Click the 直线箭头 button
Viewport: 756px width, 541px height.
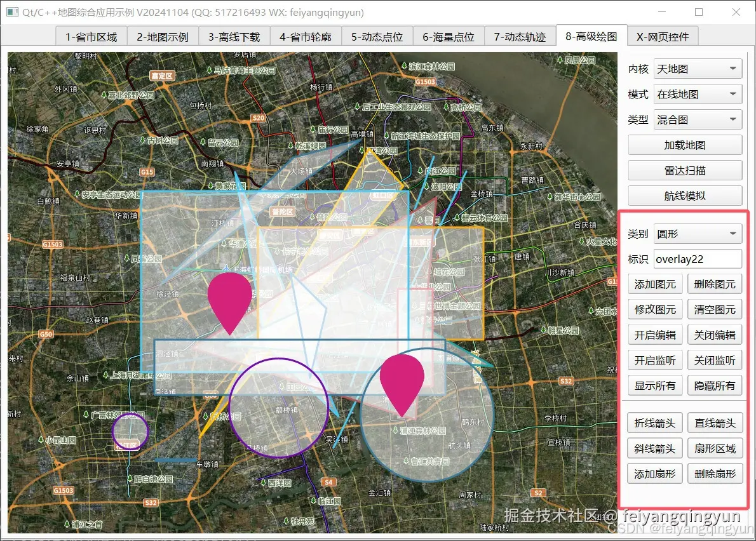tap(715, 423)
